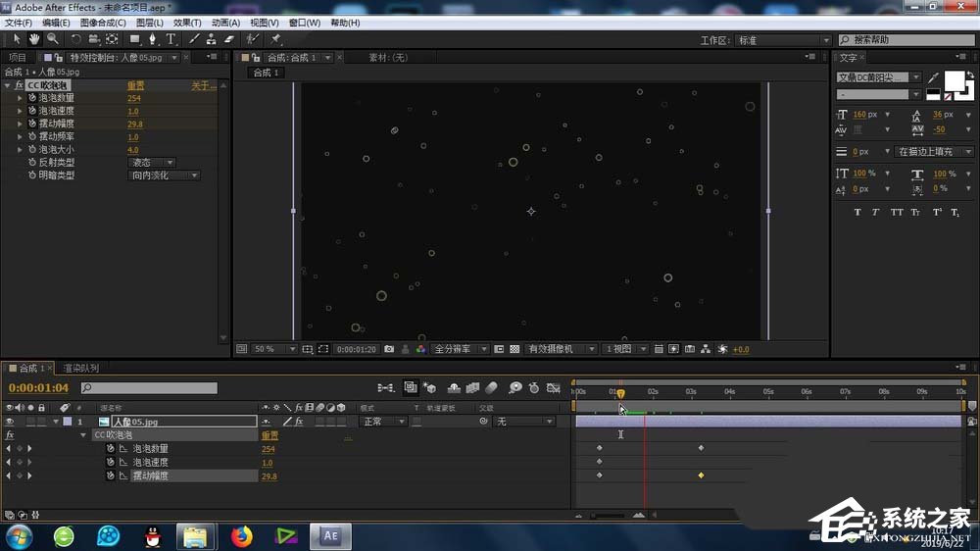The width and height of the screenshot is (980, 551).
Task: Click the eyedropper in the 文字 panel
Action: click(x=934, y=77)
